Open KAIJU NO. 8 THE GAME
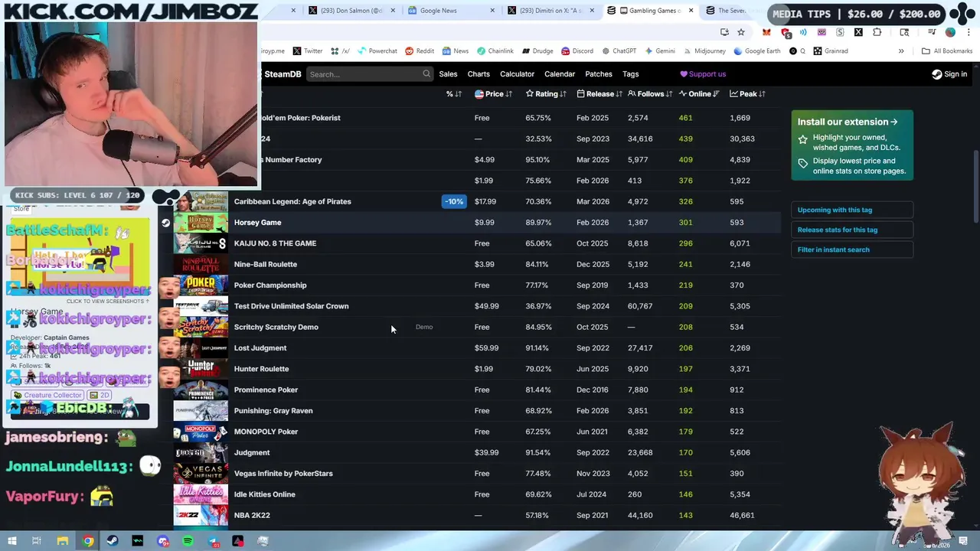The width and height of the screenshot is (980, 551). (x=275, y=243)
